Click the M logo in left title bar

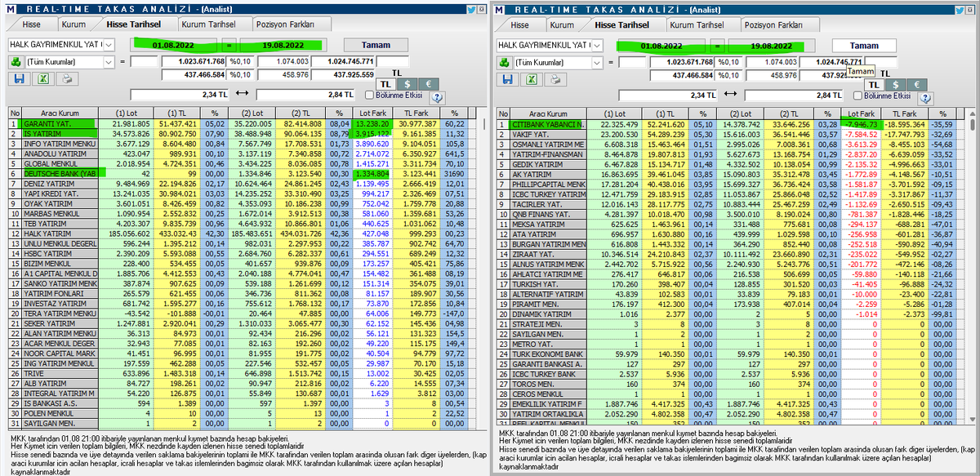click(x=10, y=8)
